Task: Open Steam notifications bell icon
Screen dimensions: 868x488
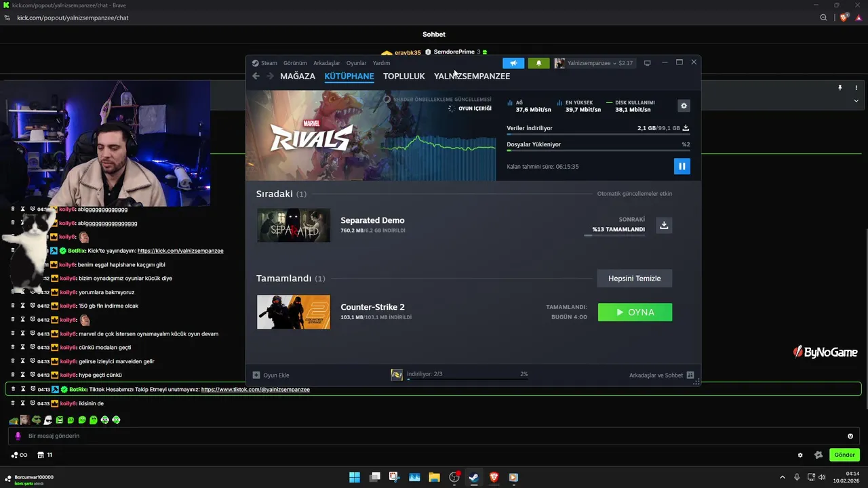Action: (x=538, y=63)
